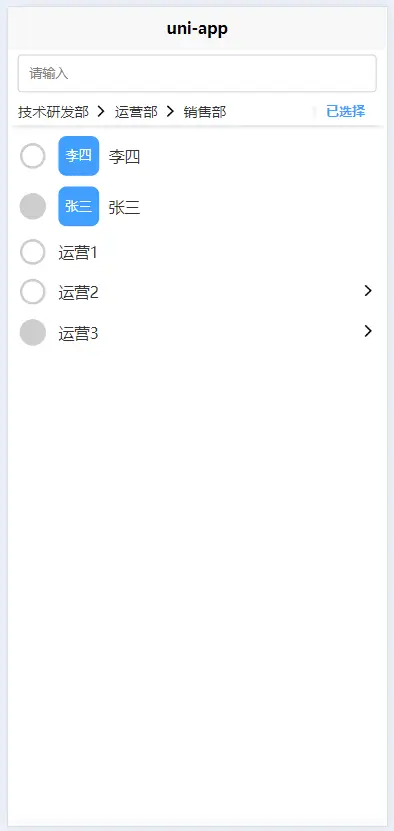Click the 运营1 department row label
Viewport: 394px width, 831px height.
point(78,253)
